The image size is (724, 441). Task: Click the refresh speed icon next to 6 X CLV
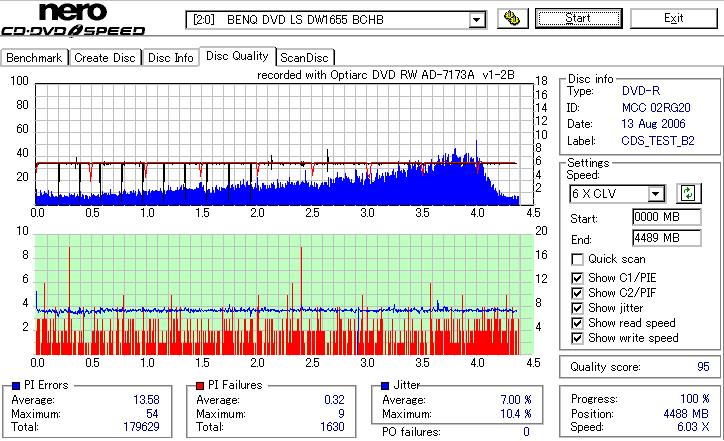[688, 193]
